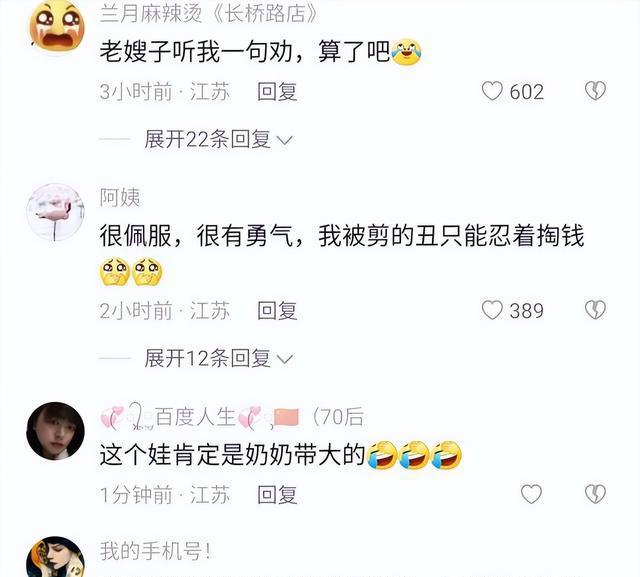
Task: Reply to the 3小时前 comment
Action: pyautogui.click(x=277, y=91)
